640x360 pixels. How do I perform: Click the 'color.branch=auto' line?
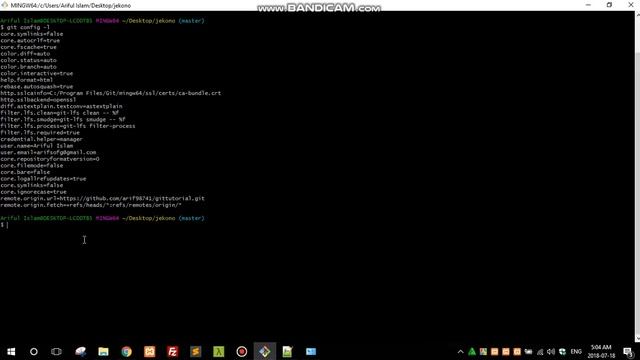click(x=28, y=67)
